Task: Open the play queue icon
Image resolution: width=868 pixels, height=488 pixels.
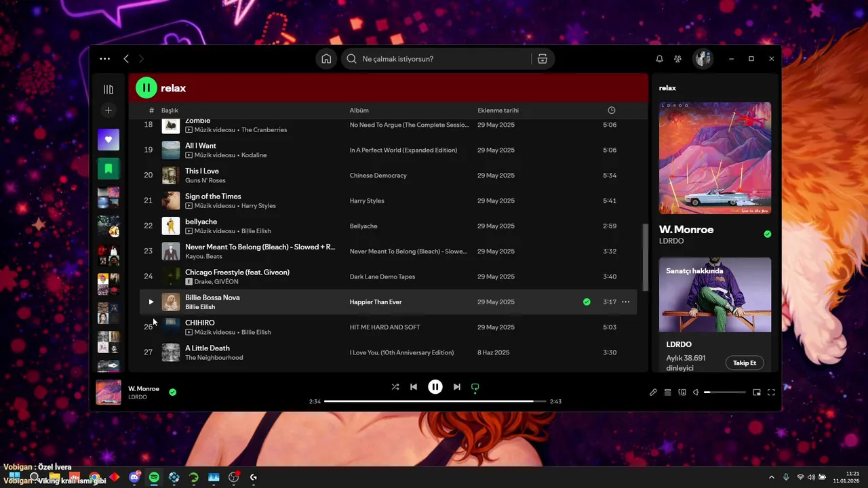Action: click(667, 392)
